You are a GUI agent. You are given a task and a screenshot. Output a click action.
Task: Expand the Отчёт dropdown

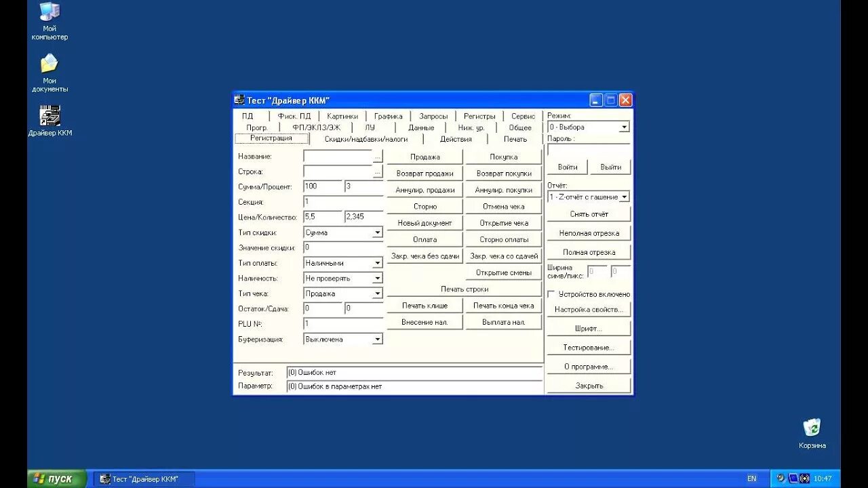[x=624, y=197]
